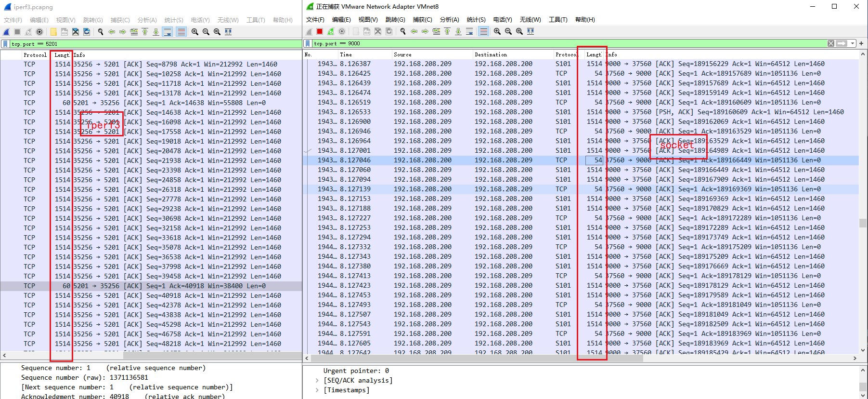This screenshot has width=868, height=399.
Task: Jump to first packet in iperf3.pcapng window
Action: click(x=145, y=32)
